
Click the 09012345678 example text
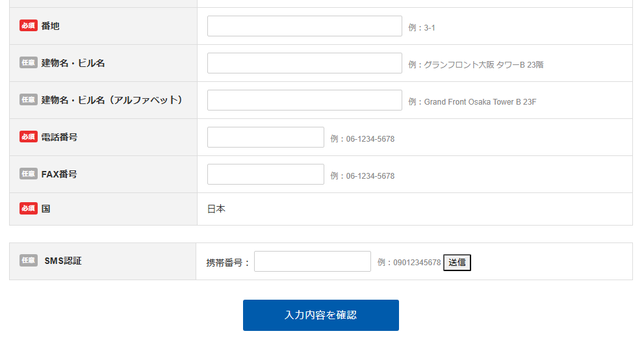pyautogui.click(x=417, y=263)
